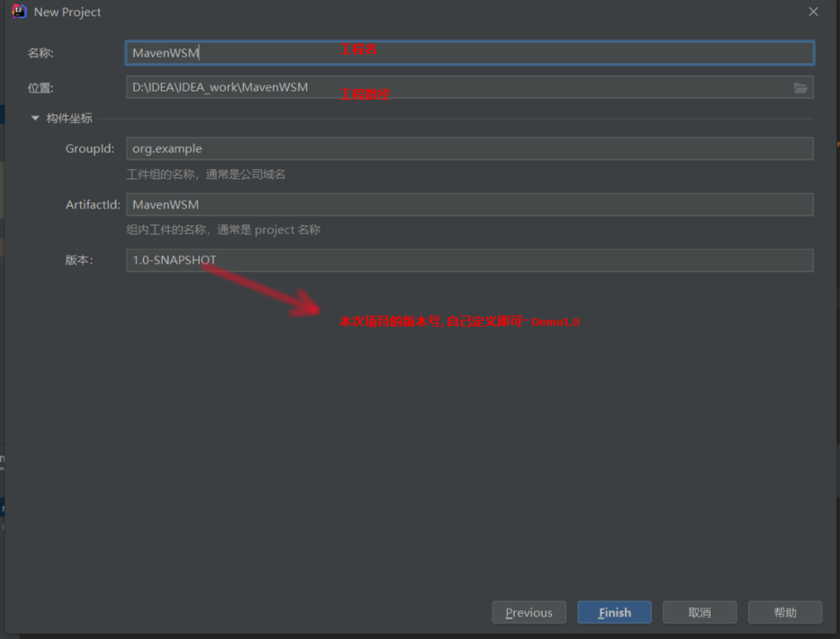Click the IntelliJ IDEA logo in title bar
This screenshot has height=639, width=840.
click(19, 12)
